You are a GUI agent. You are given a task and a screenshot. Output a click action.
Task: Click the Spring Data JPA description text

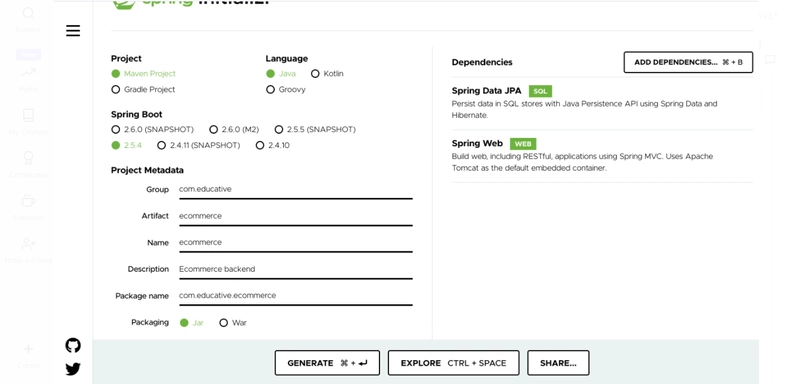click(x=584, y=110)
